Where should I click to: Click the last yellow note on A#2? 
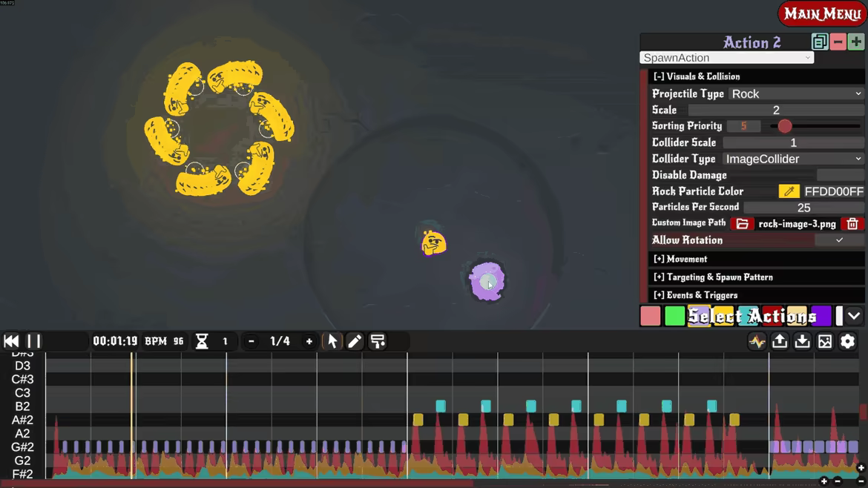coord(734,420)
